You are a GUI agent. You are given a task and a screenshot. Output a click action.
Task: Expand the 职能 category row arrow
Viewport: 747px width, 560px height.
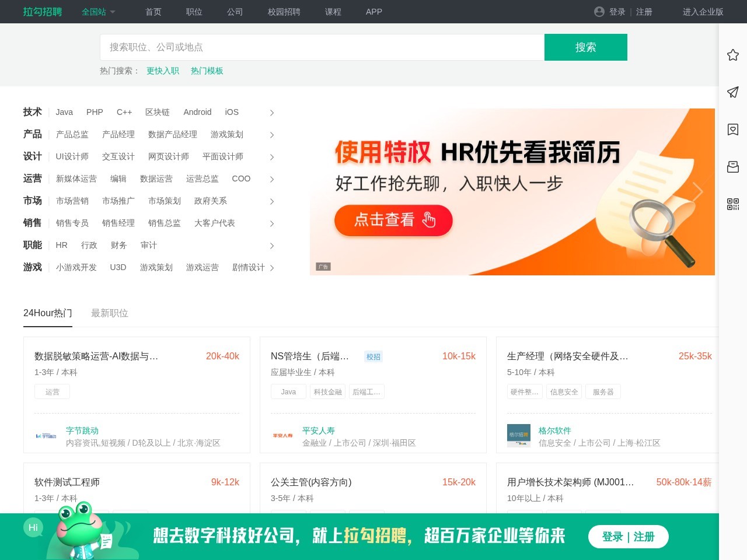click(x=271, y=246)
